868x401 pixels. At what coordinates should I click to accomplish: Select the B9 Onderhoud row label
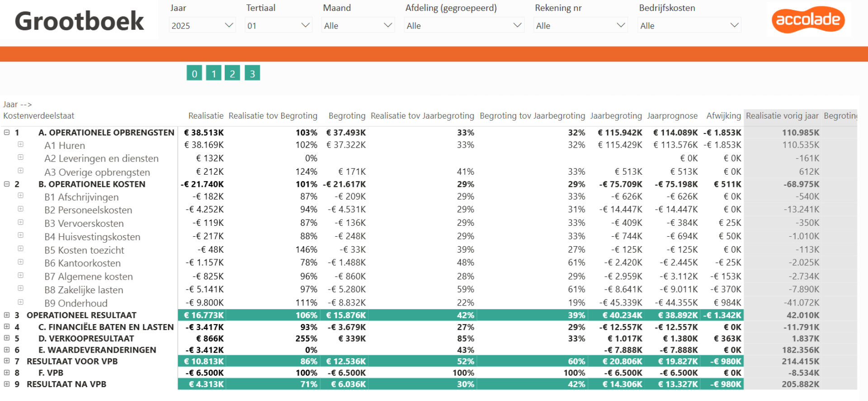[76, 303]
